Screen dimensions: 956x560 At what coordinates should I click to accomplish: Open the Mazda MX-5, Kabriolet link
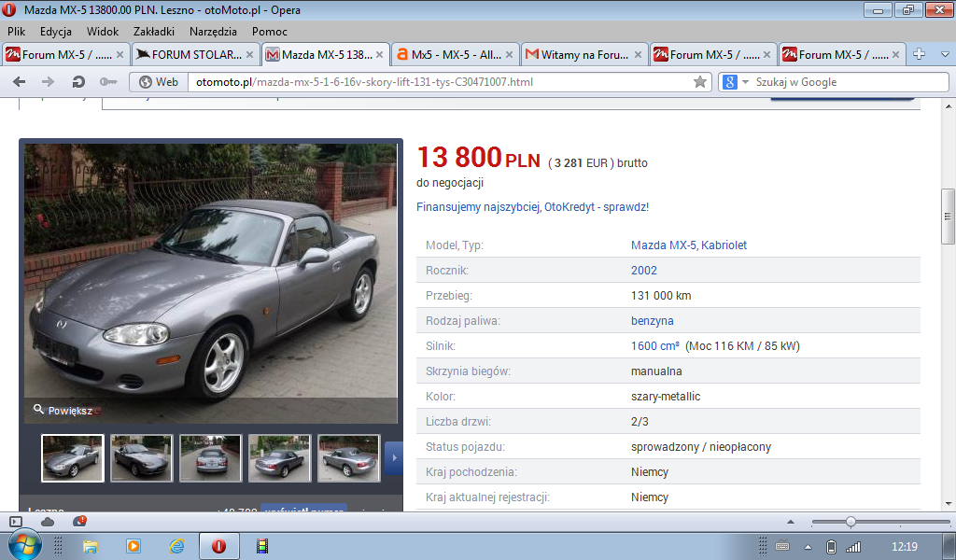[688, 245]
